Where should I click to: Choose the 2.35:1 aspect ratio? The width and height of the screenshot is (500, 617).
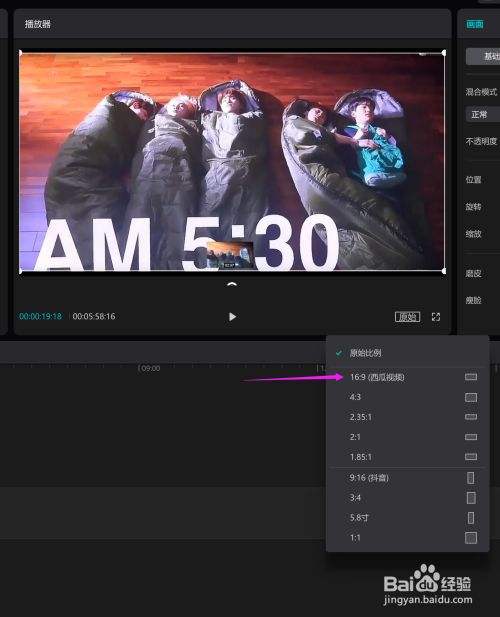408,417
